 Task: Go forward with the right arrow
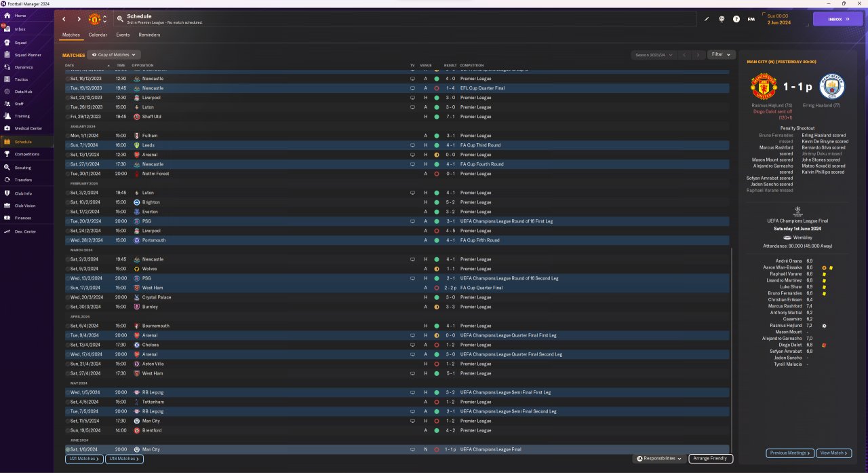point(79,19)
